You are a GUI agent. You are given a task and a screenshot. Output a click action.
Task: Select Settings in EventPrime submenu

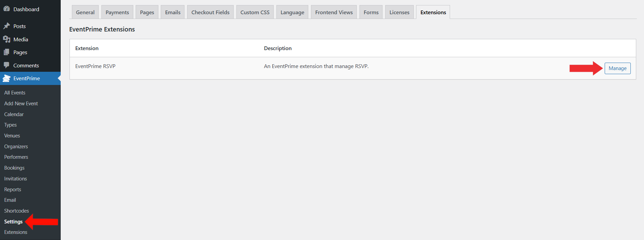[13, 222]
